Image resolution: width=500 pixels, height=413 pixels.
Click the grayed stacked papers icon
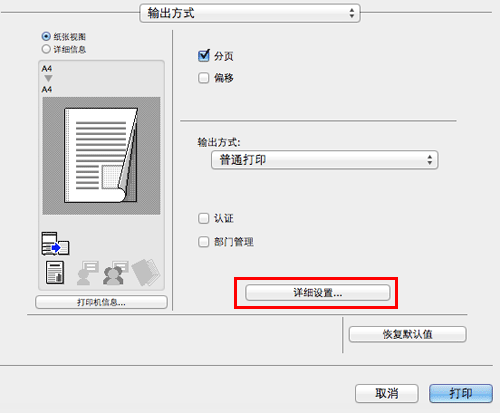[146, 272]
